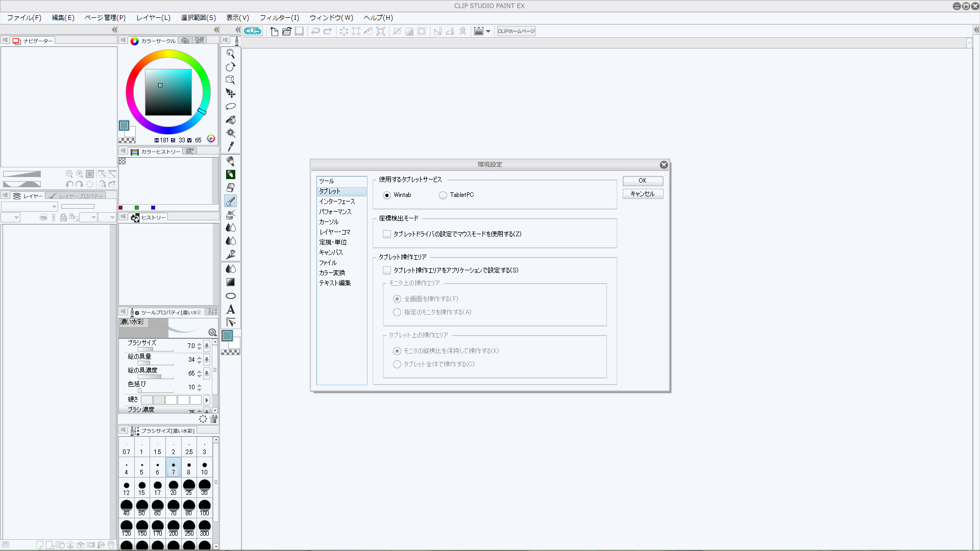Viewport: 980px width, 551px height.
Task: Enable mouse mode in tablet driver checkbox
Action: (387, 234)
